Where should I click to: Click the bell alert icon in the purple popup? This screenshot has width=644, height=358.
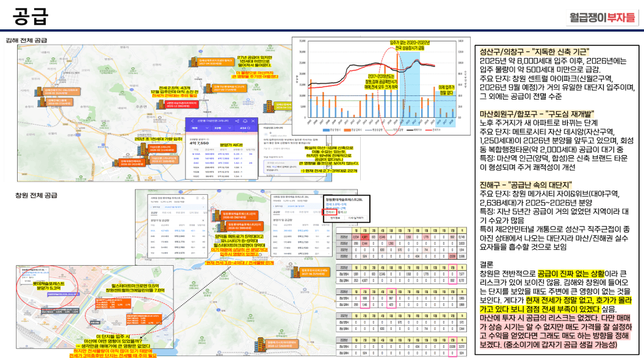[245, 121]
